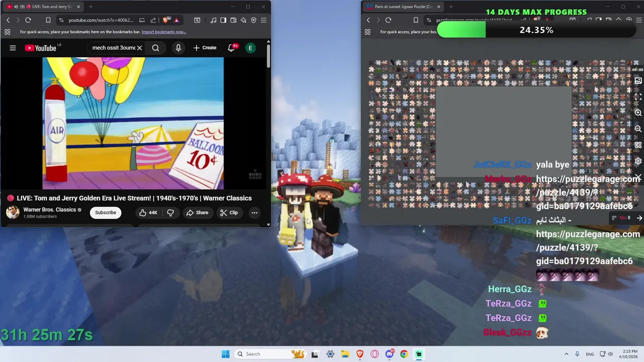Run YouTube search with magnifier button

pos(155,48)
